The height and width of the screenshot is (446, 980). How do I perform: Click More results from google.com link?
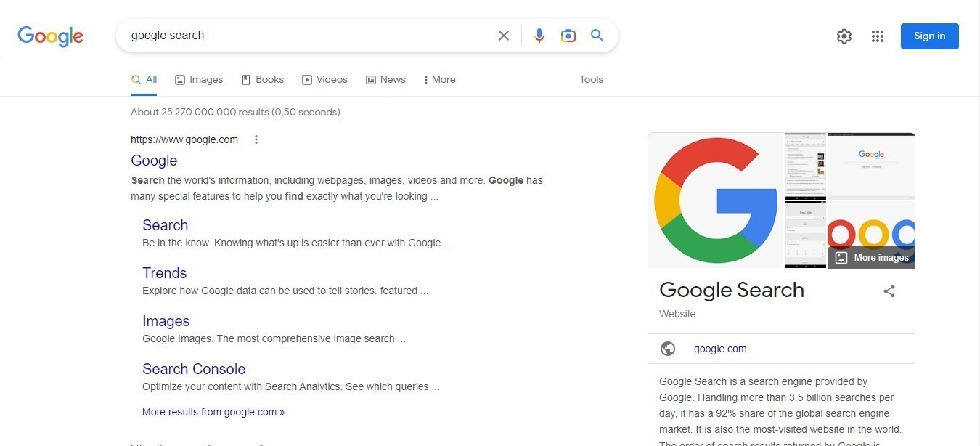tap(213, 412)
